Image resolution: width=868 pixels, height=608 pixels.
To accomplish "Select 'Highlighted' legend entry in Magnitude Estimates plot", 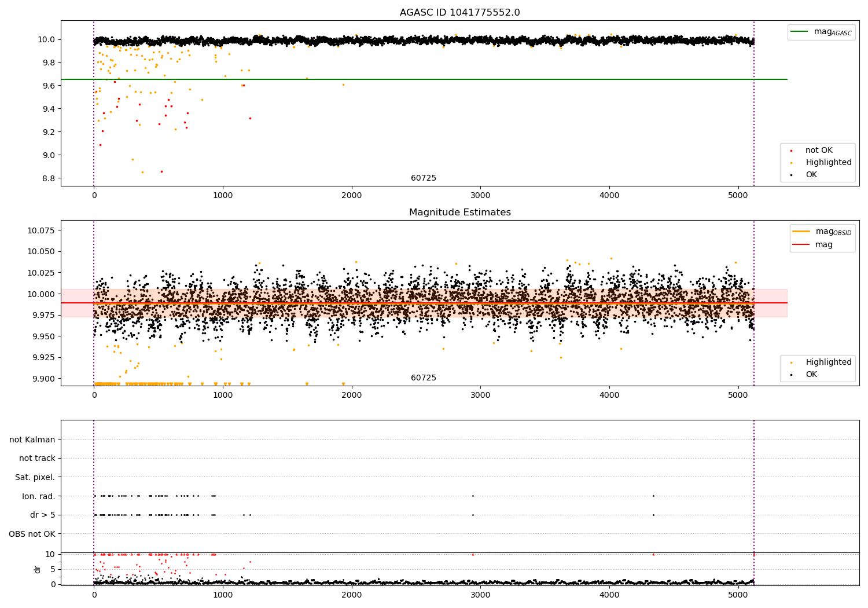I will 828,362.
